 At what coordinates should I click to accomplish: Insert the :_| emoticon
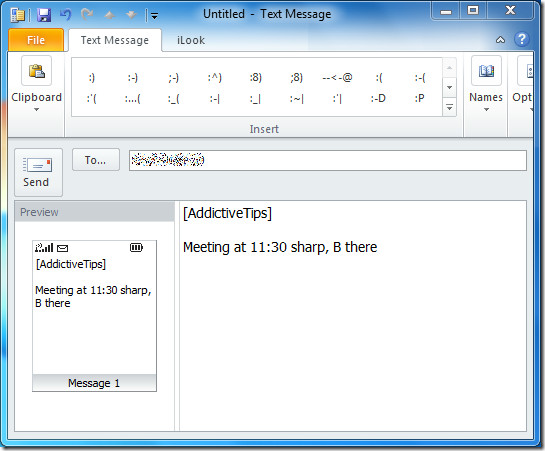point(255,99)
